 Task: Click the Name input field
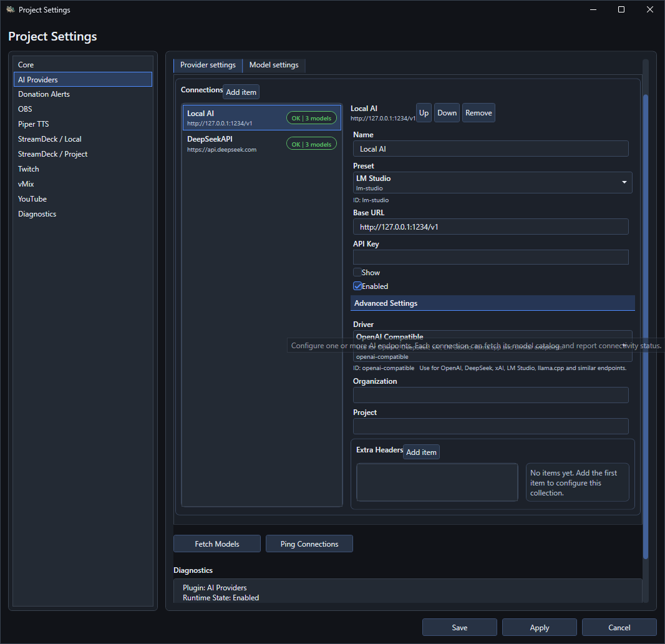pyautogui.click(x=491, y=149)
